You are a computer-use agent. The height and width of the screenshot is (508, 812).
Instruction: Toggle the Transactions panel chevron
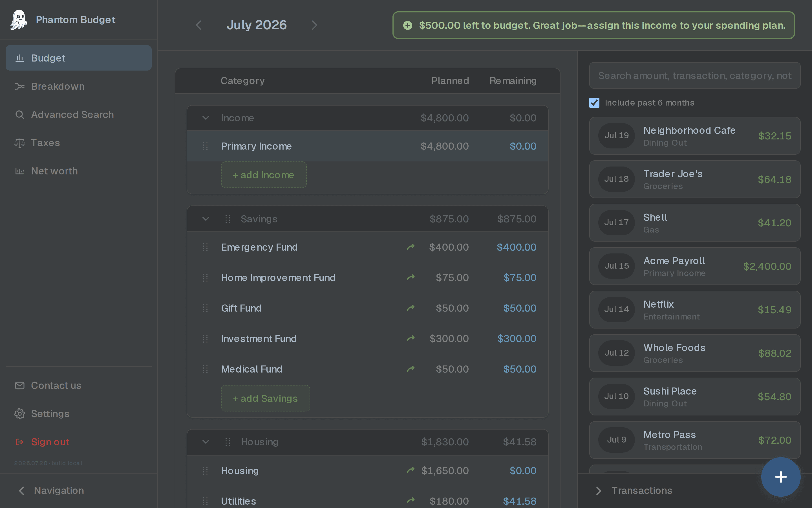click(x=598, y=491)
